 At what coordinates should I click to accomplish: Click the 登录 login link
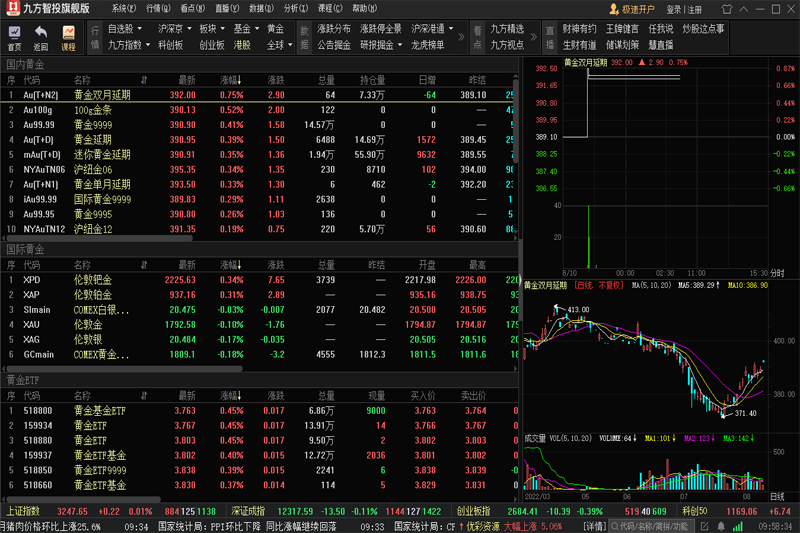pyautogui.click(x=674, y=9)
